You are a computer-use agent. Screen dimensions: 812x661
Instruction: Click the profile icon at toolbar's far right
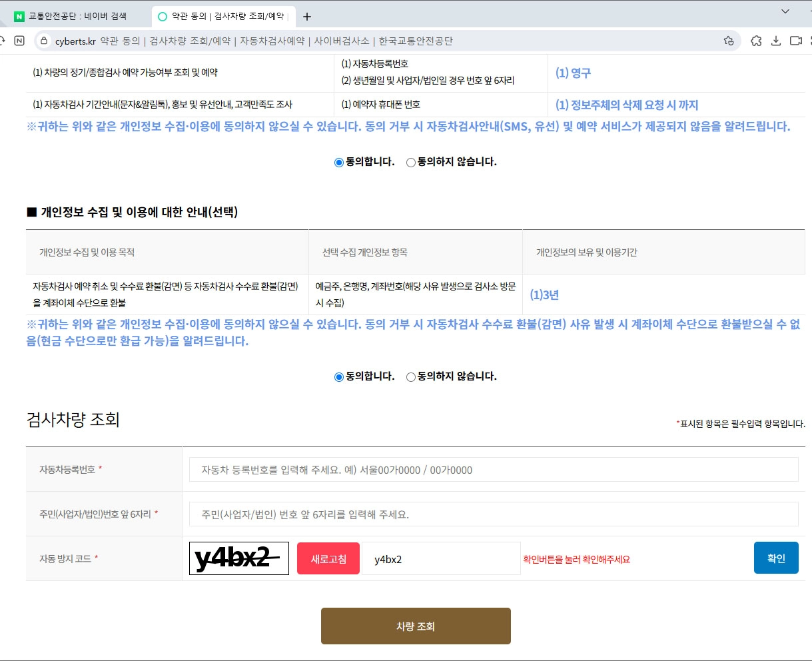810,40
